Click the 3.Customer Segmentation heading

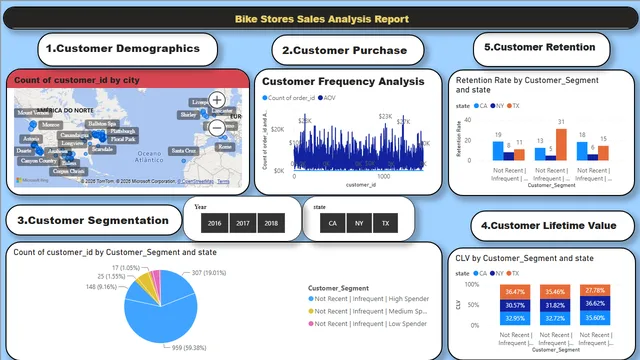point(93,220)
